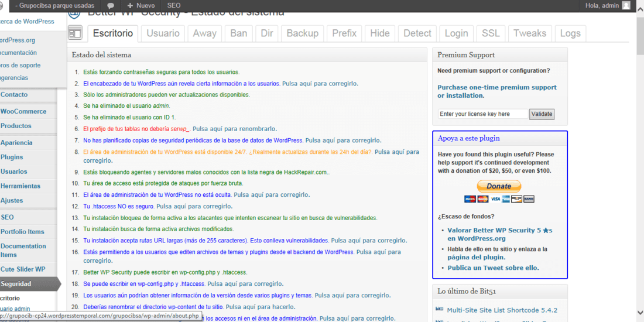Switch to the SSL tab

[491, 33]
